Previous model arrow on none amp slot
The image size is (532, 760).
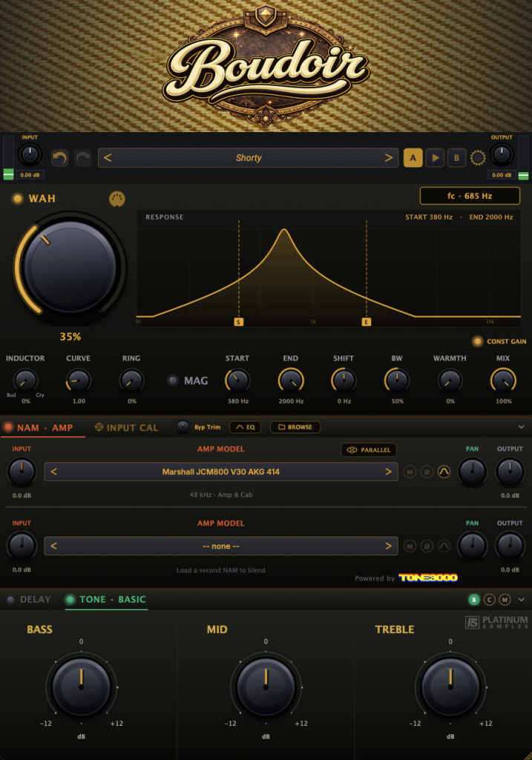pos(53,546)
